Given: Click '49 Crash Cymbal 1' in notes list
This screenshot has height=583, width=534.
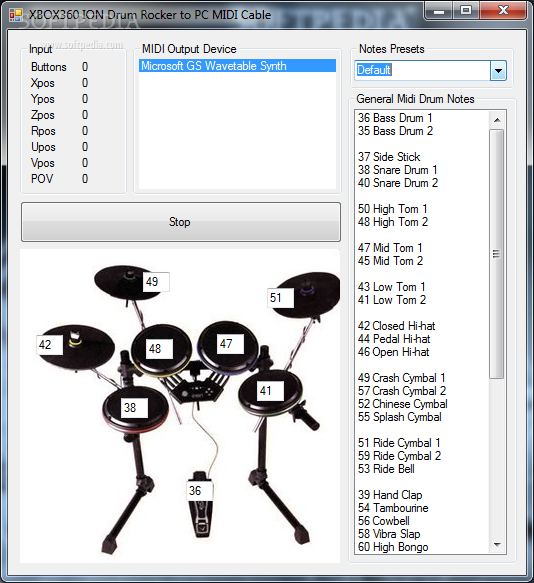Looking at the screenshot, I should pyautogui.click(x=402, y=378).
